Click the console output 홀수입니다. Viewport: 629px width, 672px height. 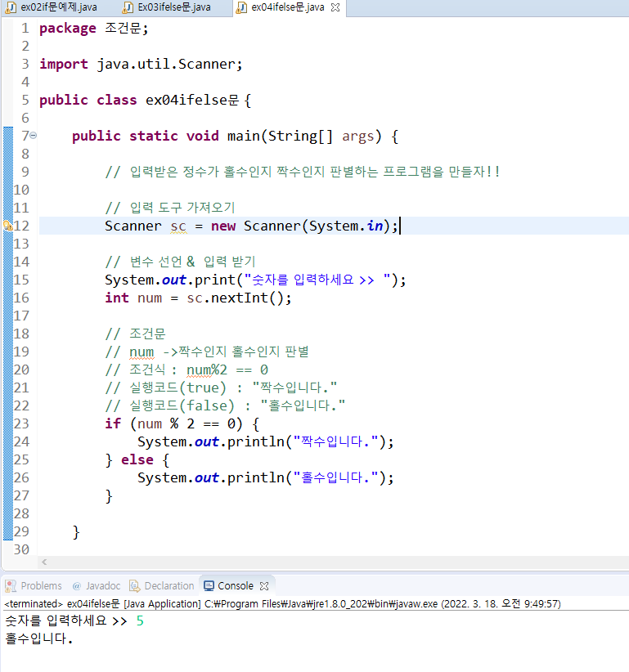[38, 638]
